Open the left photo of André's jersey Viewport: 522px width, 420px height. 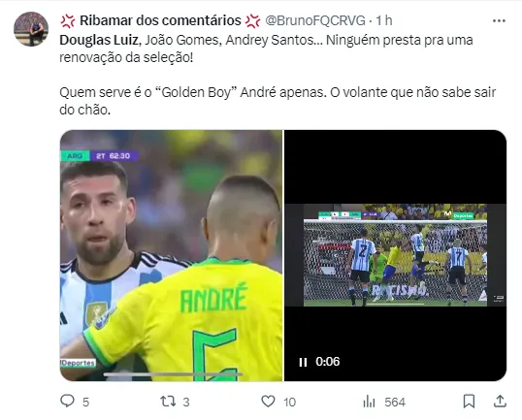171,255
